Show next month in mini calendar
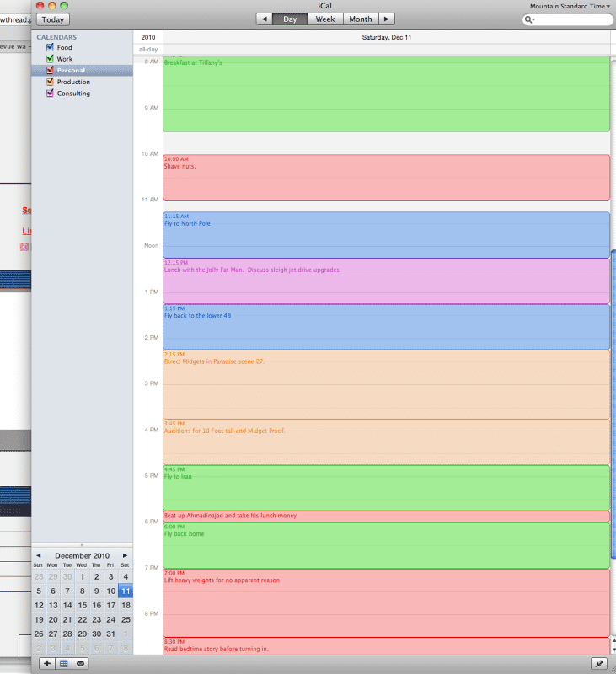Screen dimensions: 616x674 125,555
